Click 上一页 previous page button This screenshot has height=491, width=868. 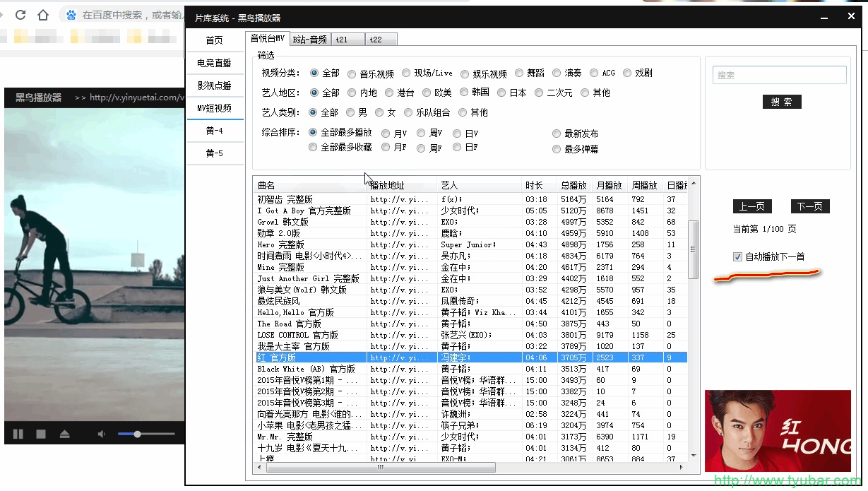(x=752, y=206)
